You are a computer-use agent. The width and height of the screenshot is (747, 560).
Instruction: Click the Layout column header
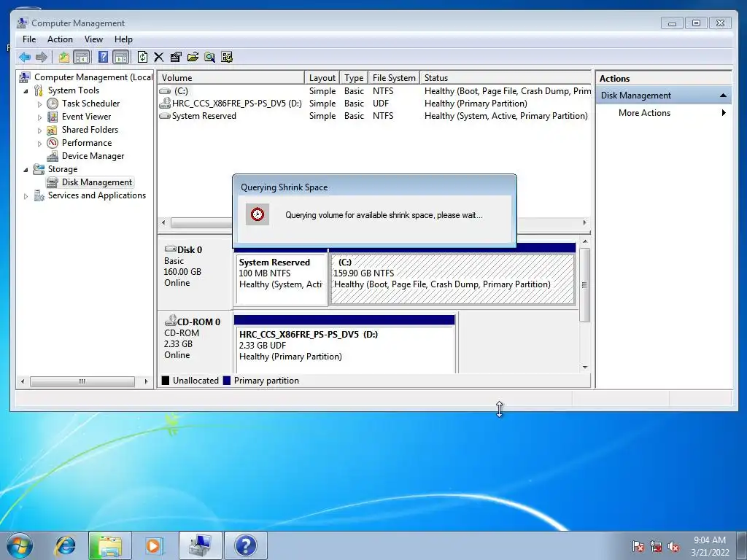pyautogui.click(x=322, y=77)
